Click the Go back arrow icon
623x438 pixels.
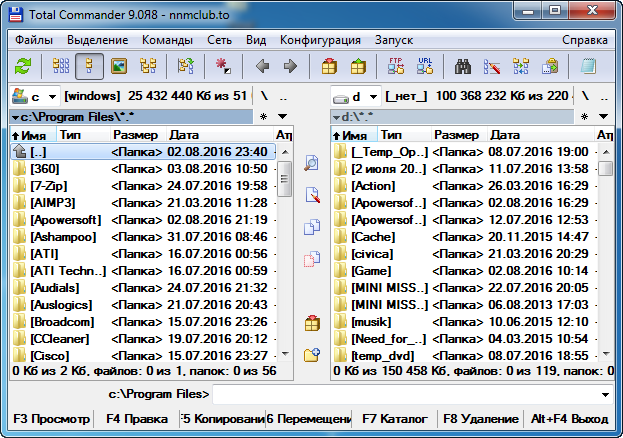pos(263,67)
